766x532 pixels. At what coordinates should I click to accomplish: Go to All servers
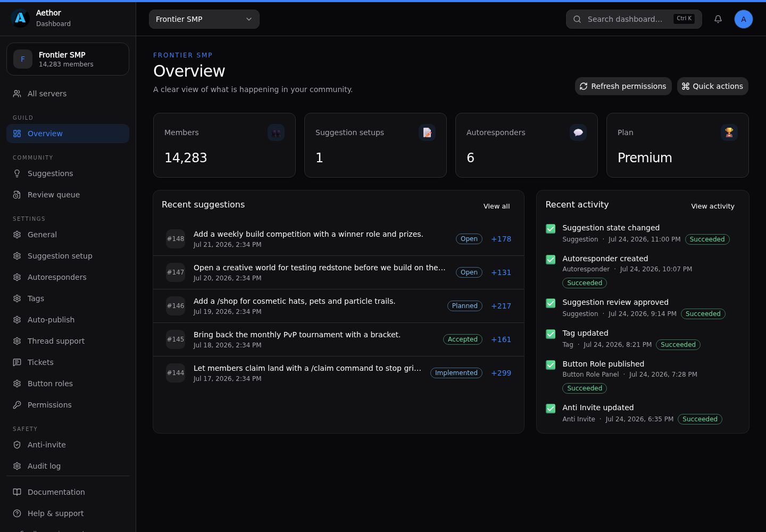[x=68, y=94]
